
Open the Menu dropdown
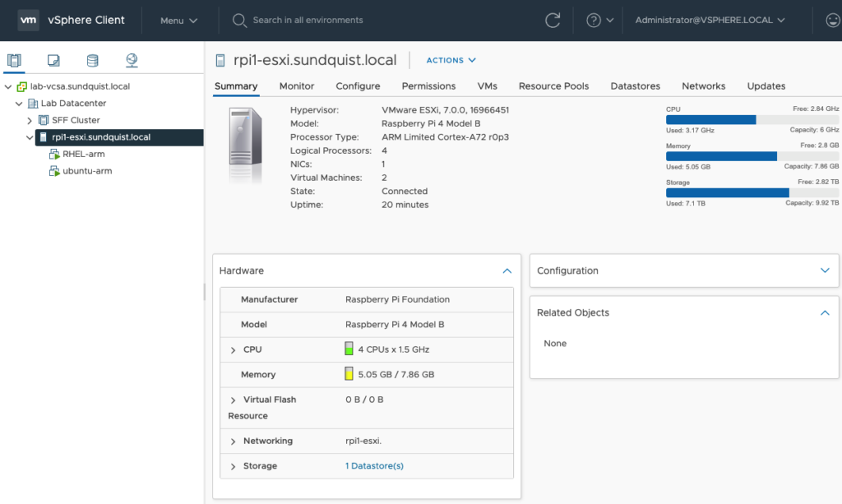(178, 21)
